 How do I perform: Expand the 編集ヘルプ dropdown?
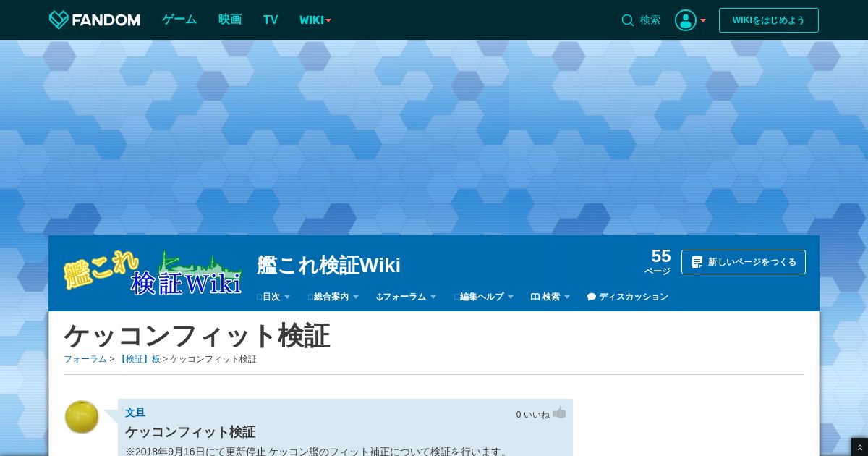(484, 297)
